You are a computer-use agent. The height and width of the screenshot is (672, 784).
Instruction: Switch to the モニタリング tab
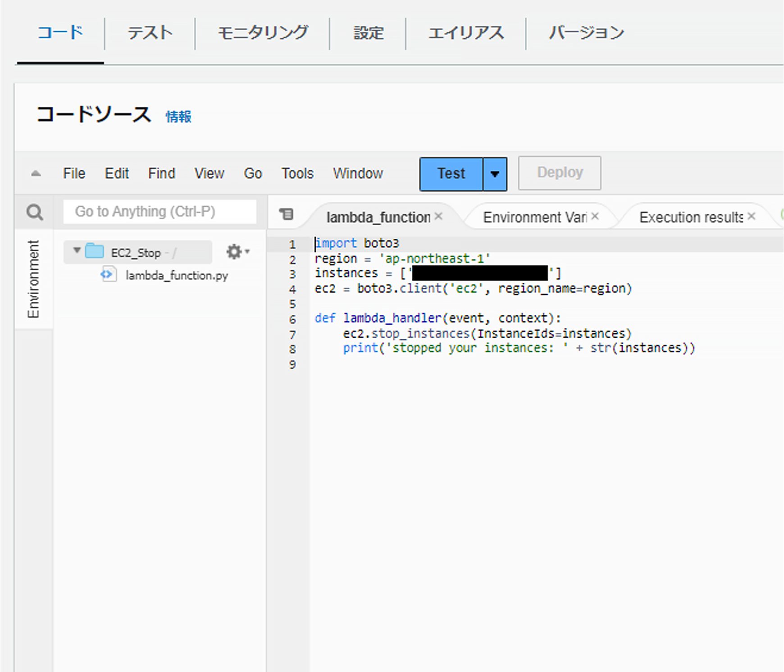(263, 33)
